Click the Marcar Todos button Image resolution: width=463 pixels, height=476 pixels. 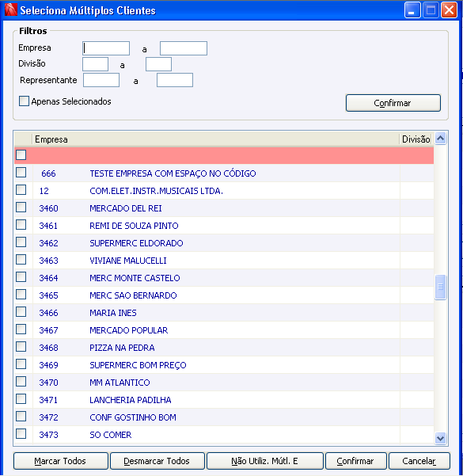pyautogui.click(x=61, y=461)
